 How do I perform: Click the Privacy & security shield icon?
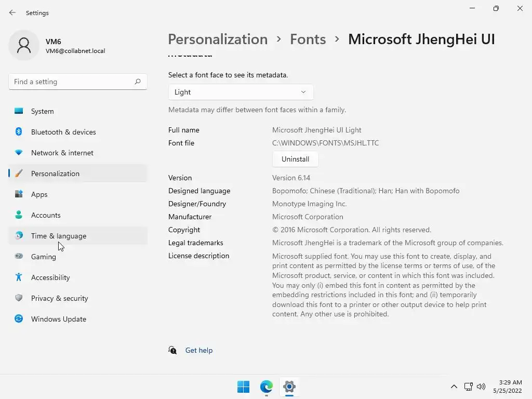[19, 298]
